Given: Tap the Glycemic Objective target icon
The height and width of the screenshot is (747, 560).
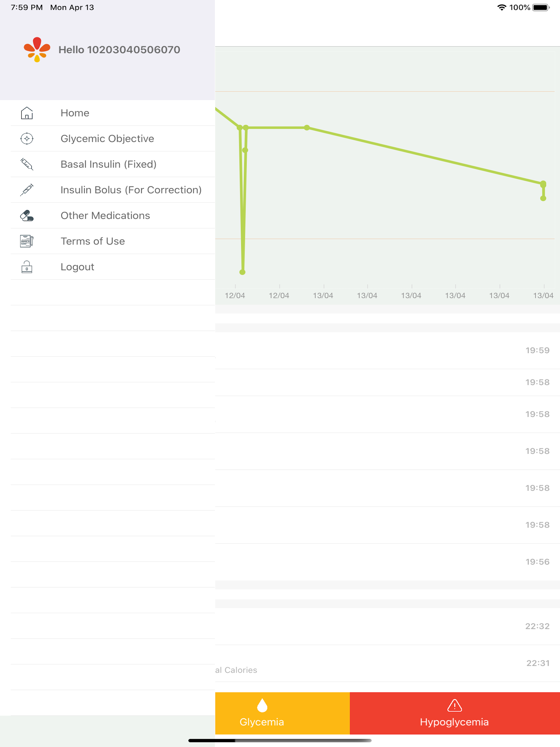Looking at the screenshot, I should [27, 138].
